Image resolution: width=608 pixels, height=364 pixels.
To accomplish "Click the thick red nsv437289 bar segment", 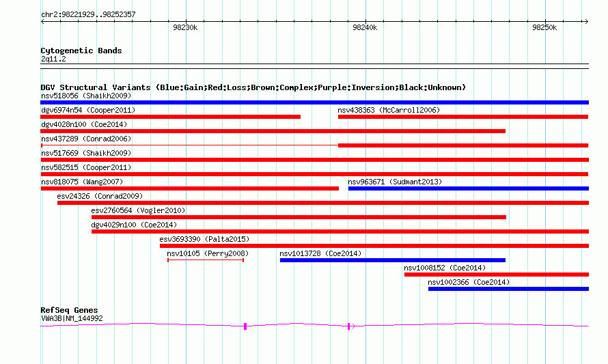I will point(463,145).
